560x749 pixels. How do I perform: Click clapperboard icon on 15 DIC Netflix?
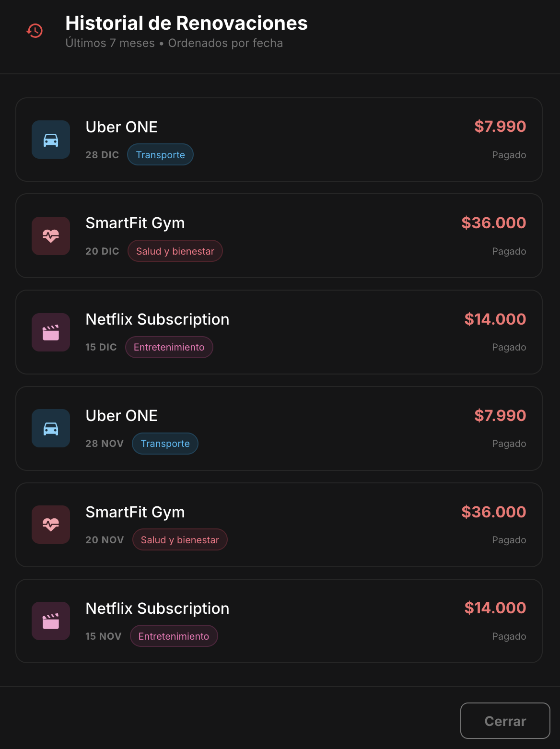click(51, 332)
